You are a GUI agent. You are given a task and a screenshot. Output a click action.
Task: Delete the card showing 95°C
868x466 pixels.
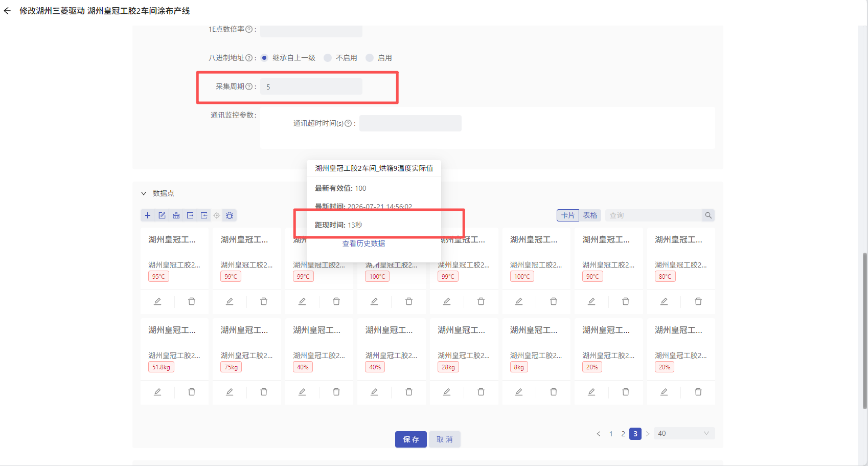192,301
